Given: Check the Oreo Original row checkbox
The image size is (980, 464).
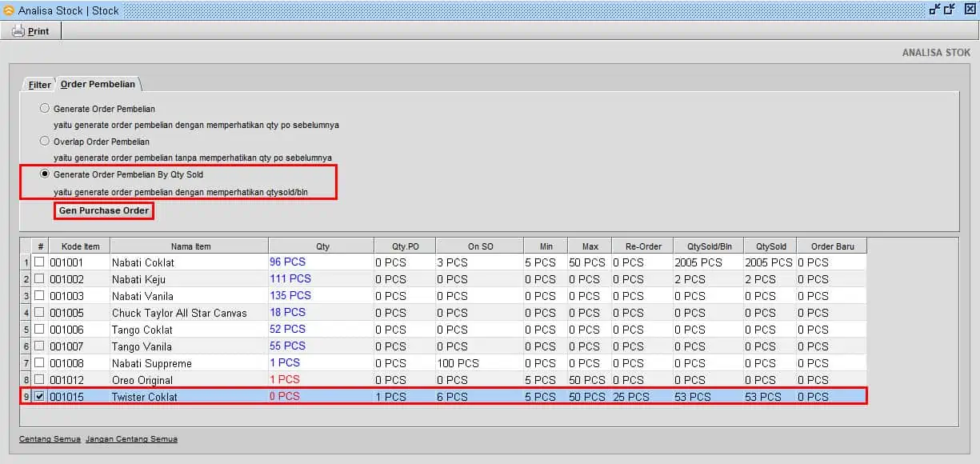Looking at the screenshot, I should (x=39, y=379).
